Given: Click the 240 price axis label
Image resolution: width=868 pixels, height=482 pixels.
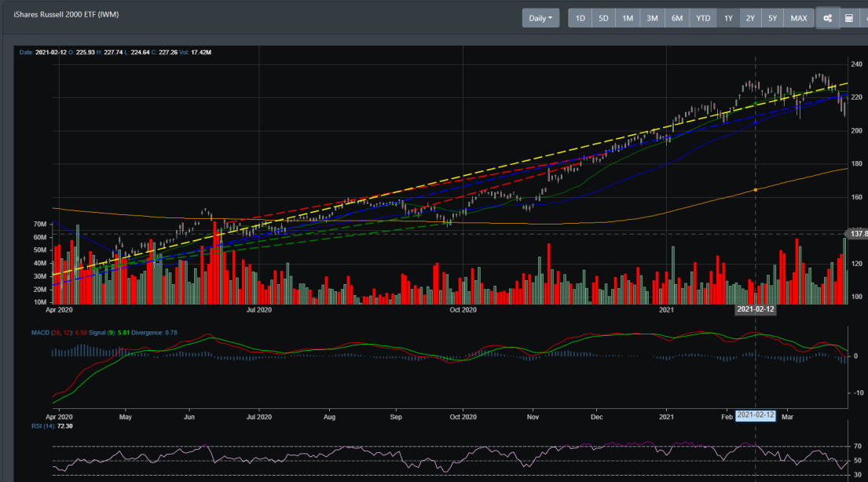Looking at the screenshot, I should click(x=857, y=64).
